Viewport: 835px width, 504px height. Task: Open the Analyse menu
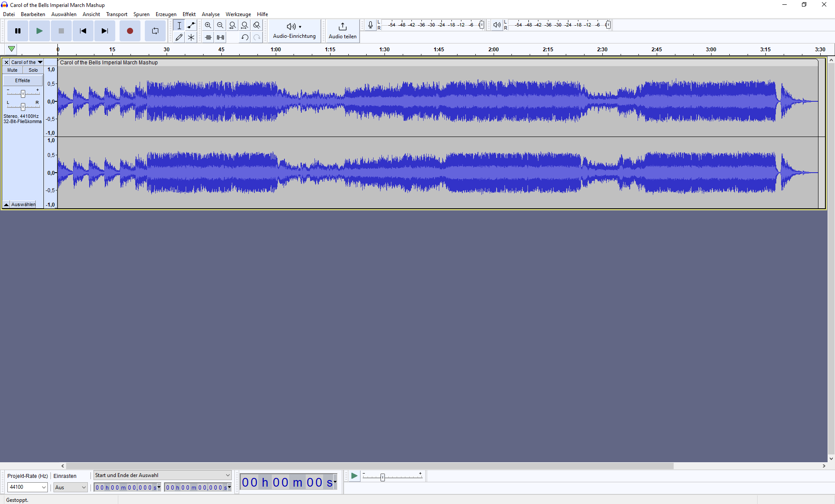click(x=210, y=14)
